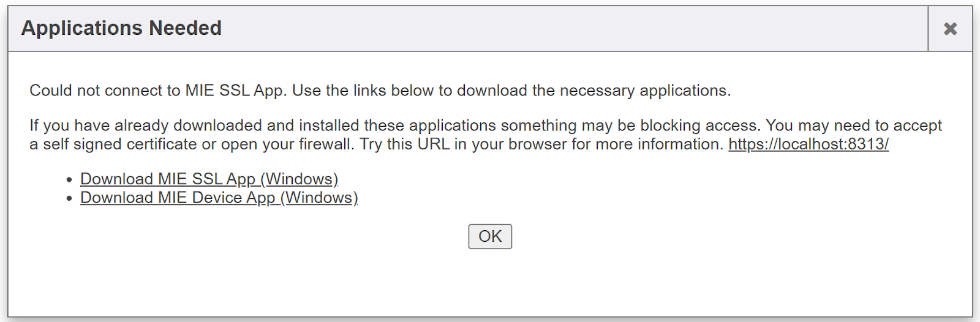The image size is (980, 322).
Task: Follow the https://localhost:8313/ link
Action: pyautogui.click(x=808, y=144)
